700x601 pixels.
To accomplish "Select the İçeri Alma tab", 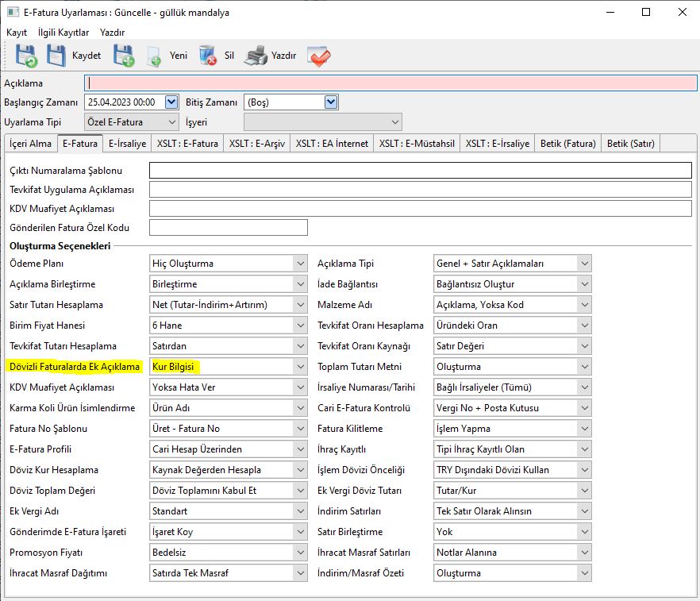I will pos(31,144).
